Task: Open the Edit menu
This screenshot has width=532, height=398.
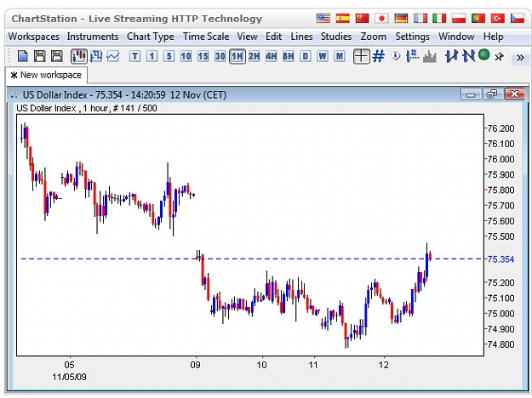Action: pyautogui.click(x=273, y=37)
